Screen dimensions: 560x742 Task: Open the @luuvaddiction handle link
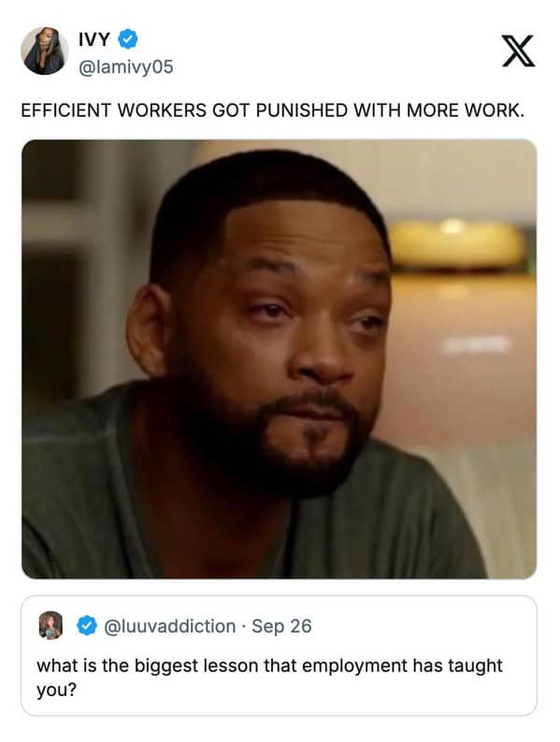[x=169, y=626]
